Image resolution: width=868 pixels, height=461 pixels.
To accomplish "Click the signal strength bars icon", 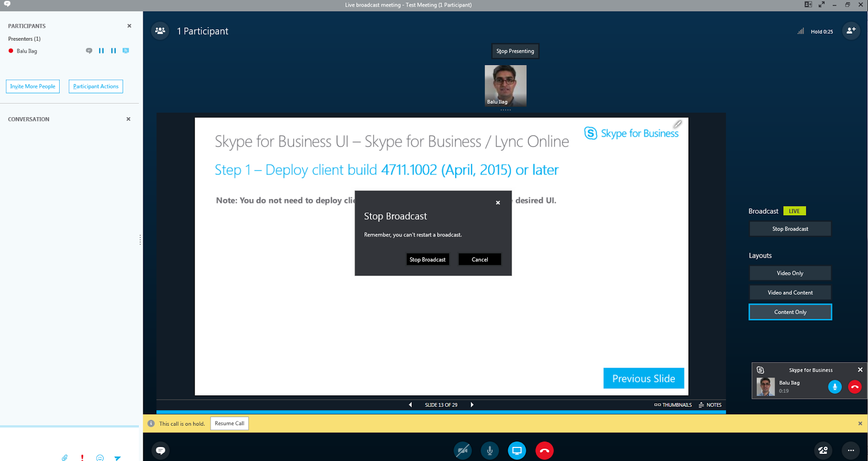I will 801,31.
